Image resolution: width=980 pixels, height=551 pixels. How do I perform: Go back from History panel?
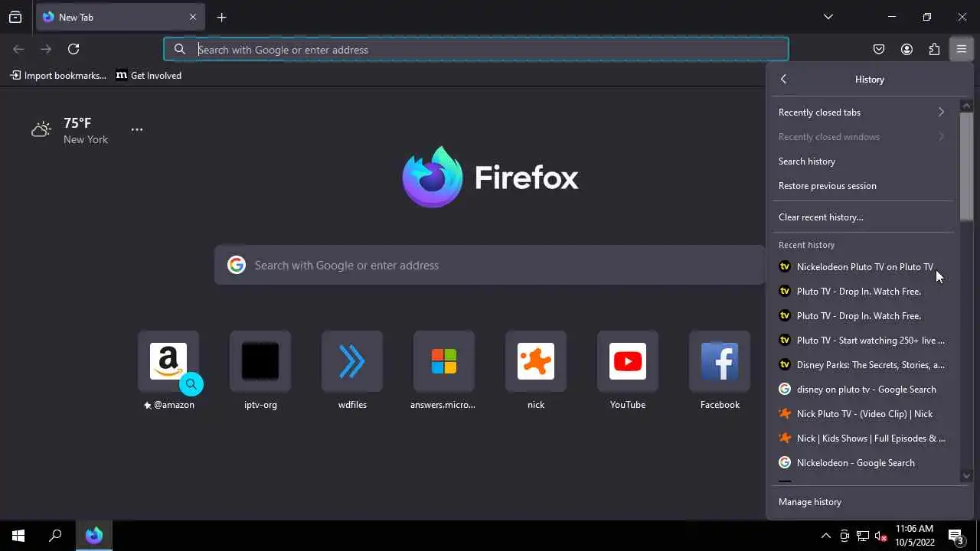click(783, 79)
